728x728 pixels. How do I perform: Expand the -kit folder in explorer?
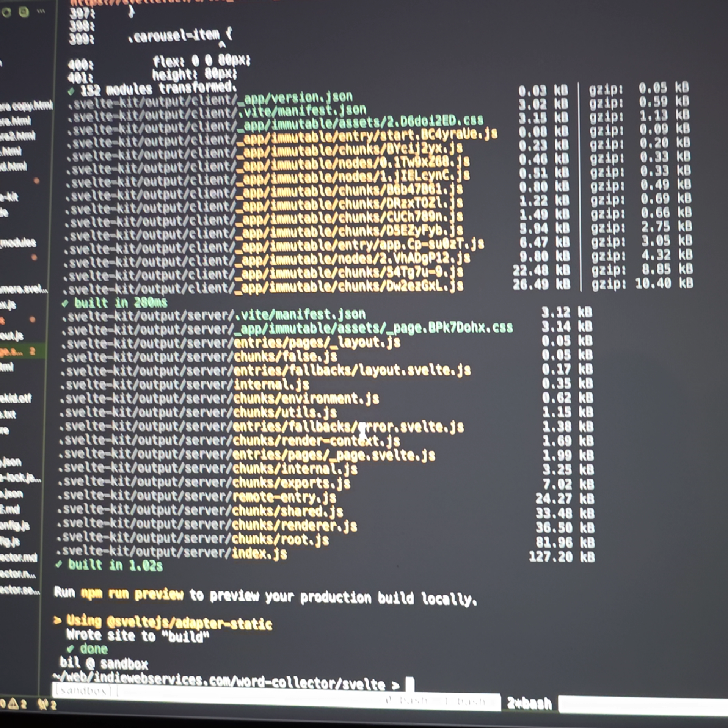click(9, 197)
